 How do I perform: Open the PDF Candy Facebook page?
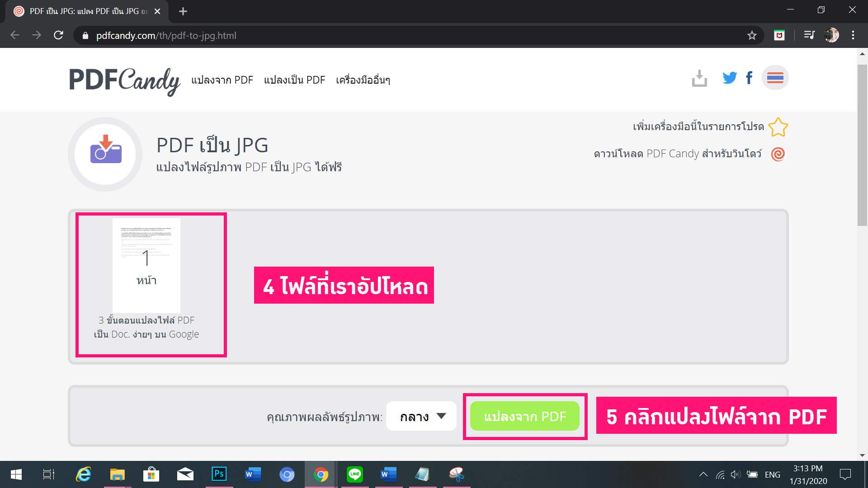pos(749,78)
